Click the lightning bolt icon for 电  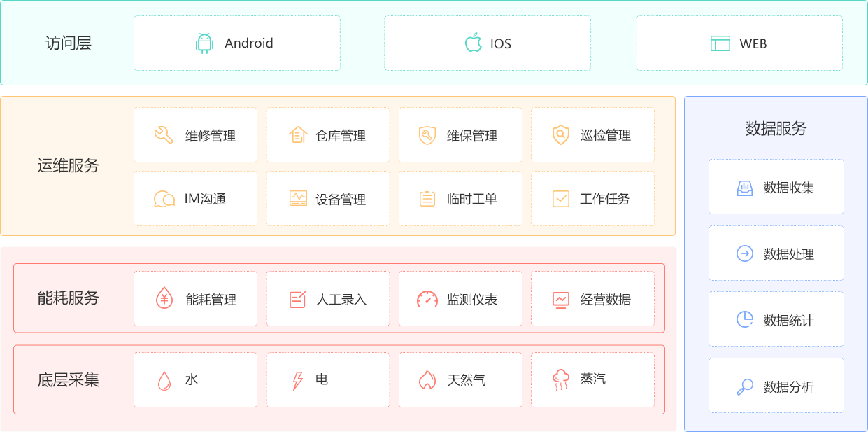pyautogui.click(x=298, y=380)
